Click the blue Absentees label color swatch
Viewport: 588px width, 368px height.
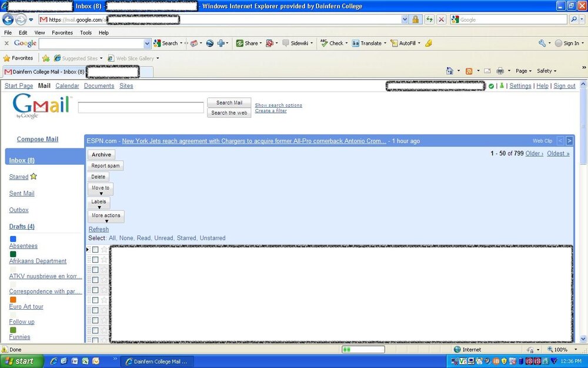click(x=13, y=239)
